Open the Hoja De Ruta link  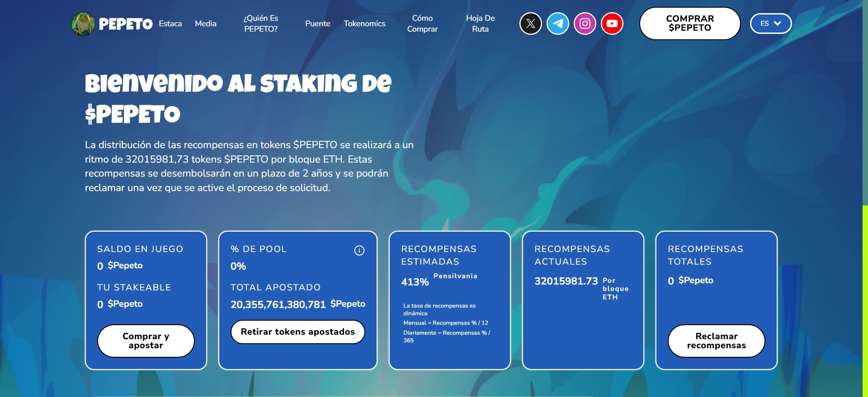(481, 23)
